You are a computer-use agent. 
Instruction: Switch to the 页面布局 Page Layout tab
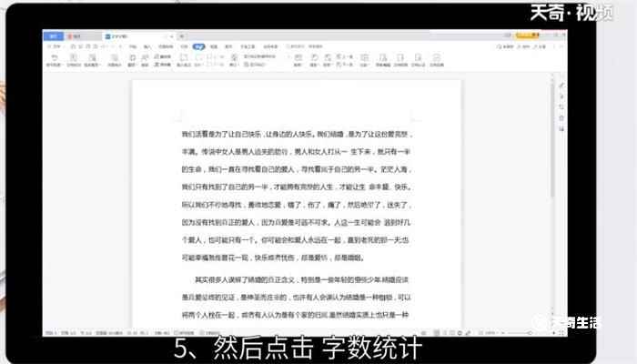pos(166,46)
